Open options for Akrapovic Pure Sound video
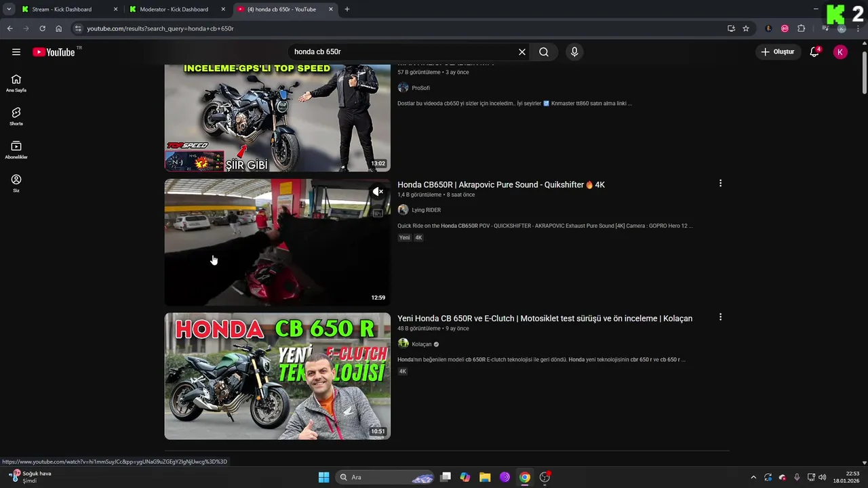 point(720,183)
